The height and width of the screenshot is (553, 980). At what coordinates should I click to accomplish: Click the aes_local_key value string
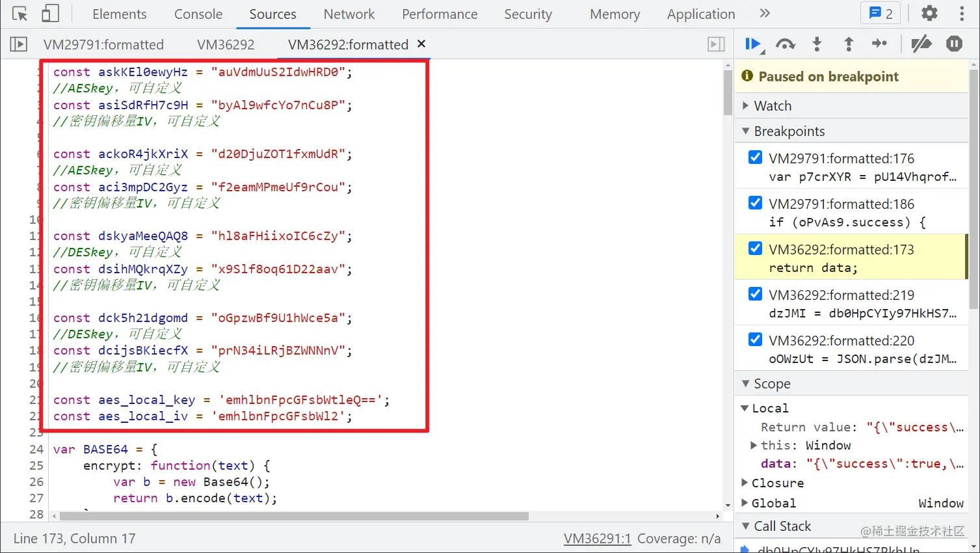300,399
